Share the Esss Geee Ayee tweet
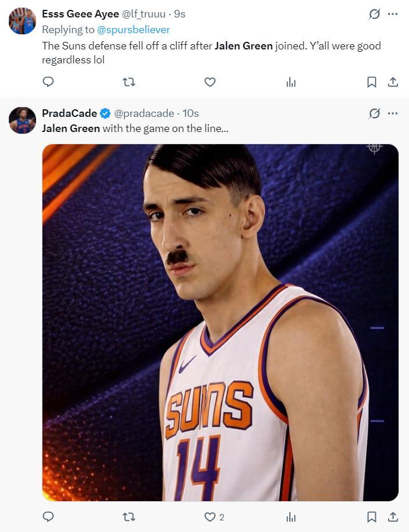Screen dimensions: 409x532 pyautogui.click(x=393, y=82)
